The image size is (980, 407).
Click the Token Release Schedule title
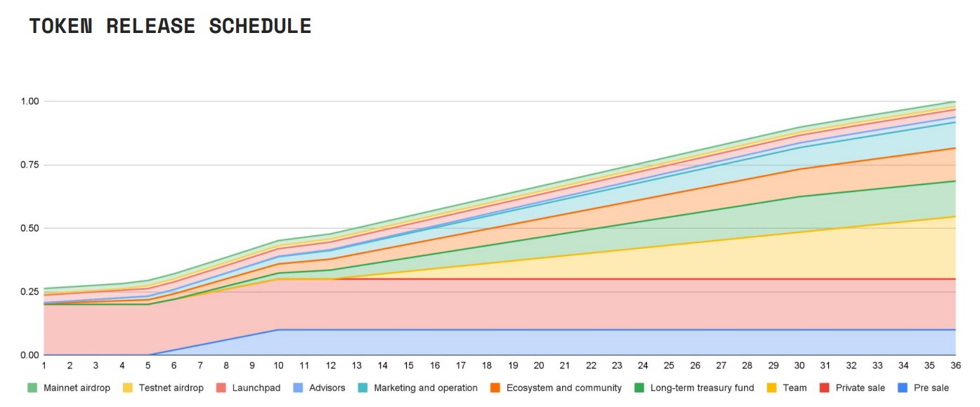(x=170, y=26)
